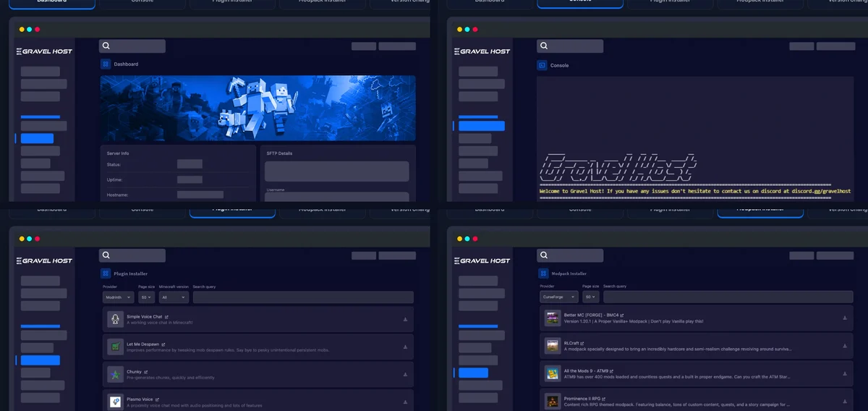Image resolution: width=868 pixels, height=411 pixels.
Task: Install Better MC modpack via download icon
Action: pyautogui.click(x=845, y=318)
